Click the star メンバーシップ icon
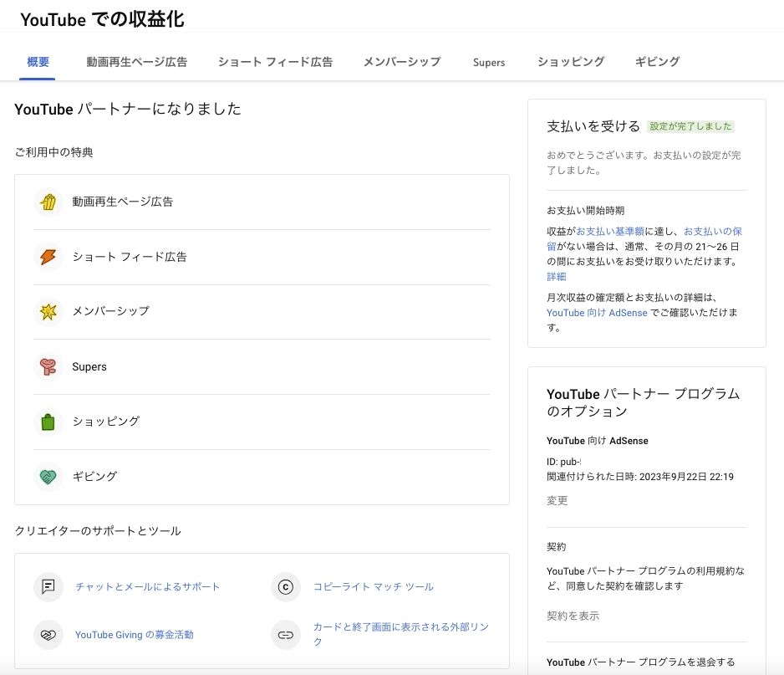Viewport: 784px width, 675px height. (x=48, y=311)
